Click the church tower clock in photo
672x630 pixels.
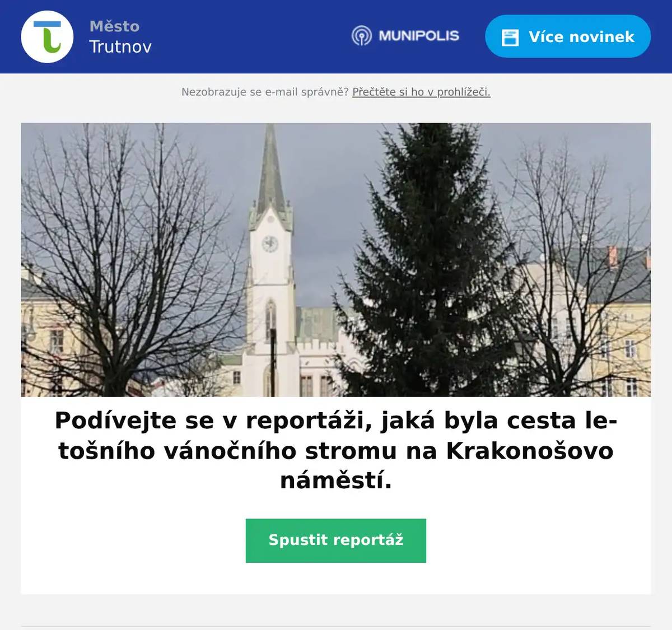pyautogui.click(x=270, y=244)
